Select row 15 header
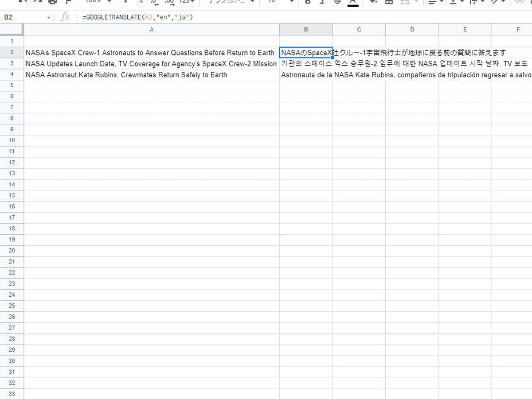This screenshot has width=532, height=399. (12, 195)
